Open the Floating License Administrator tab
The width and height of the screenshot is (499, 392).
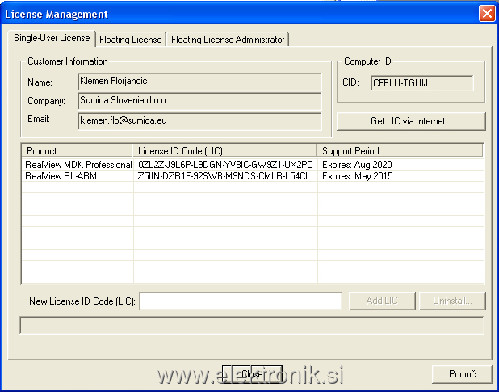coord(227,40)
